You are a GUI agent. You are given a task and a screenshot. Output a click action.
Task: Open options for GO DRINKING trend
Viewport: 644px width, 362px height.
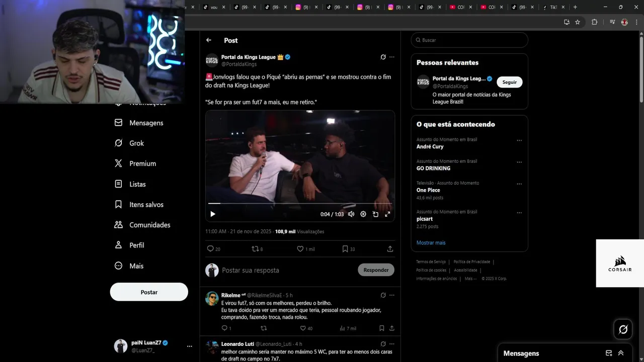click(x=519, y=162)
